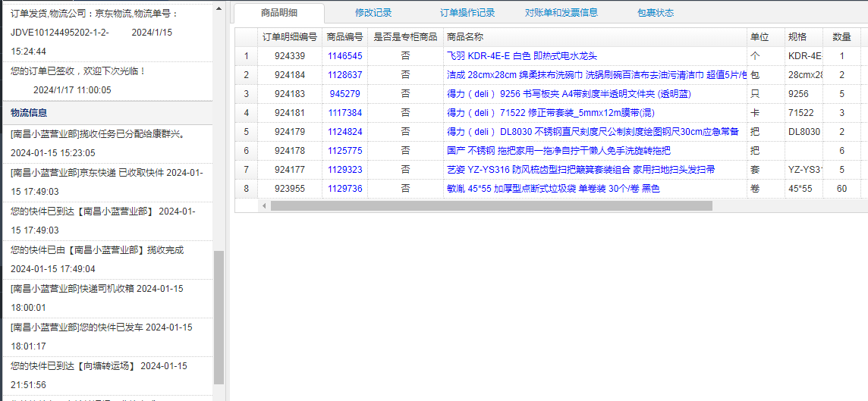The width and height of the screenshot is (868, 401).
Task: Open the 包裹状态 tab
Action: (x=656, y=13)
